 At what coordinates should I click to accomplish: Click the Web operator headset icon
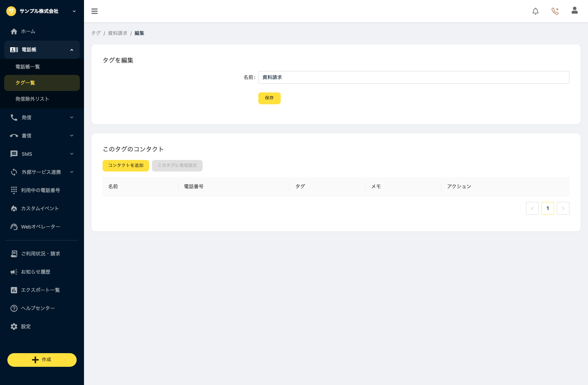(14, 227)
